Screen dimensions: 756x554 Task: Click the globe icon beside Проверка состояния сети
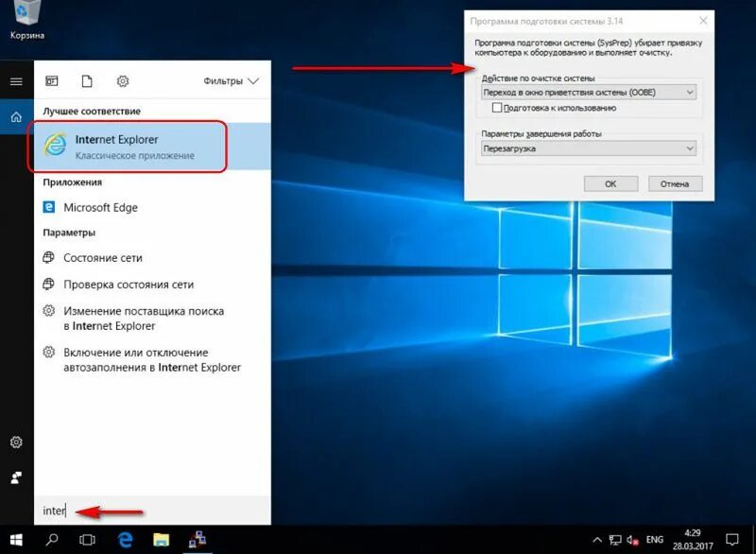click(x=49, y=284)
